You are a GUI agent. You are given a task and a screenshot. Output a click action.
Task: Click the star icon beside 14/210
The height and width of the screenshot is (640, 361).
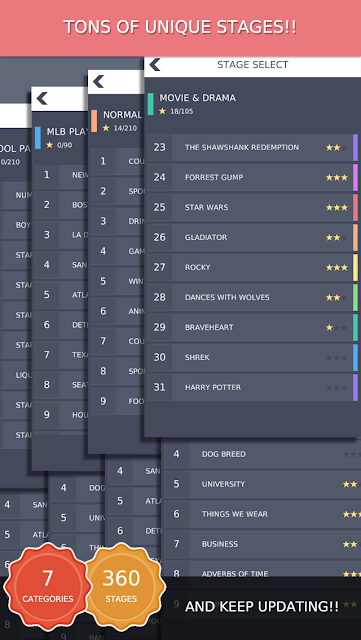(106, 128)
